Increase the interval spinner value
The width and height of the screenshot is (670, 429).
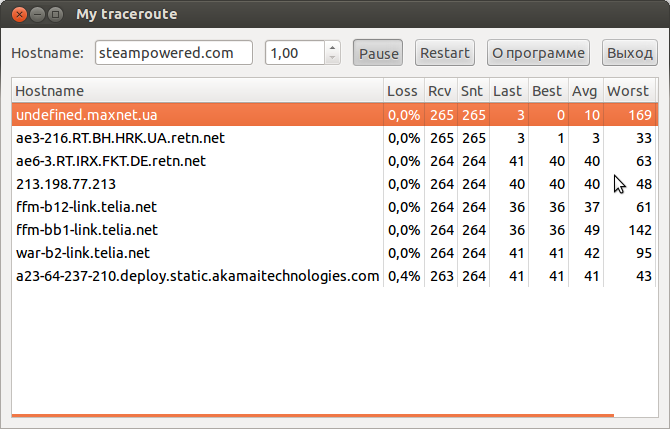(x=333, y=47)
